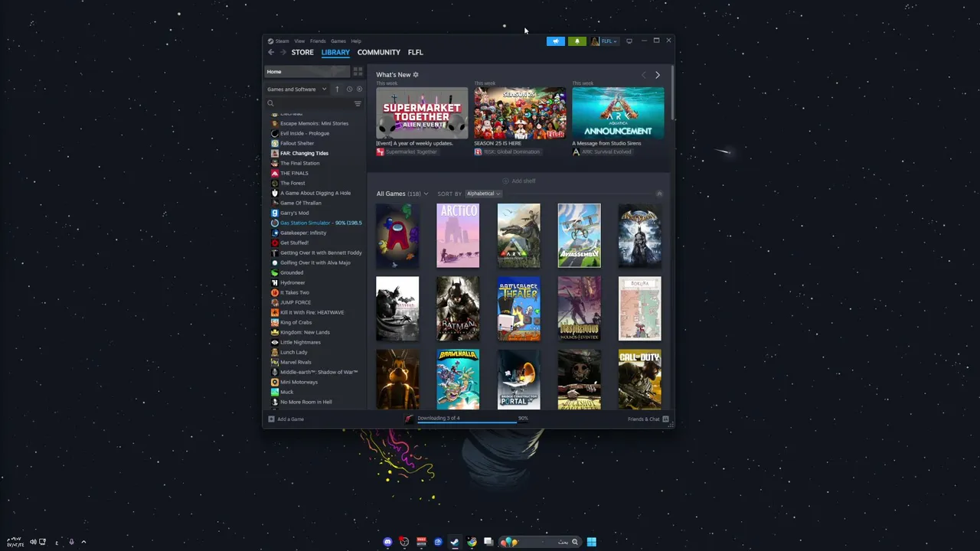Image resolution: width=980 pixels, height=551 pixels.
Task: Switch to Big Picture mode icon
Action: click(629, 41)
